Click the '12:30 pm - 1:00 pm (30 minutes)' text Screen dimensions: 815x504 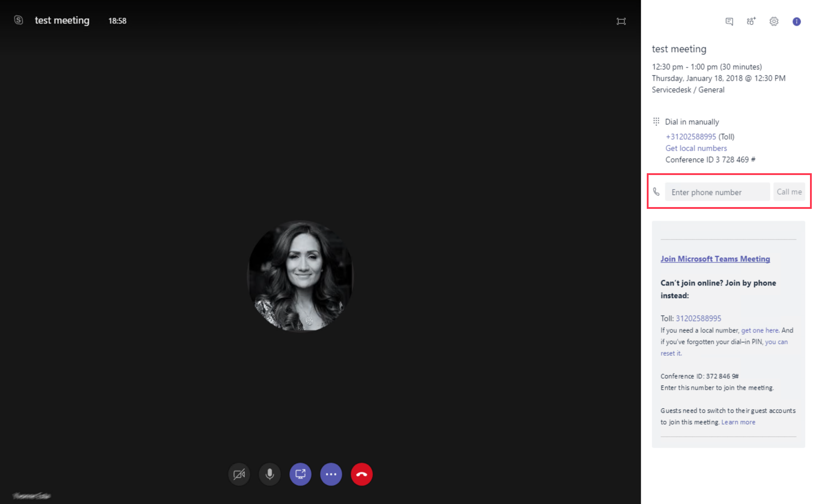tap(707, 67)
